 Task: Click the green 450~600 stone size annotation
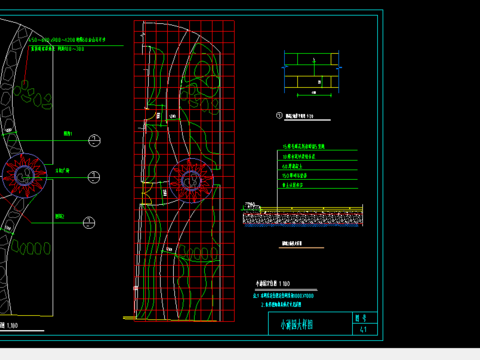tap(67, 40)
